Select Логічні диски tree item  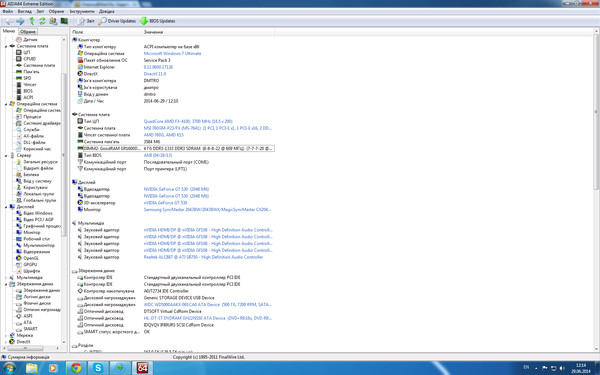pyautogui.click(x=37, y=297)
